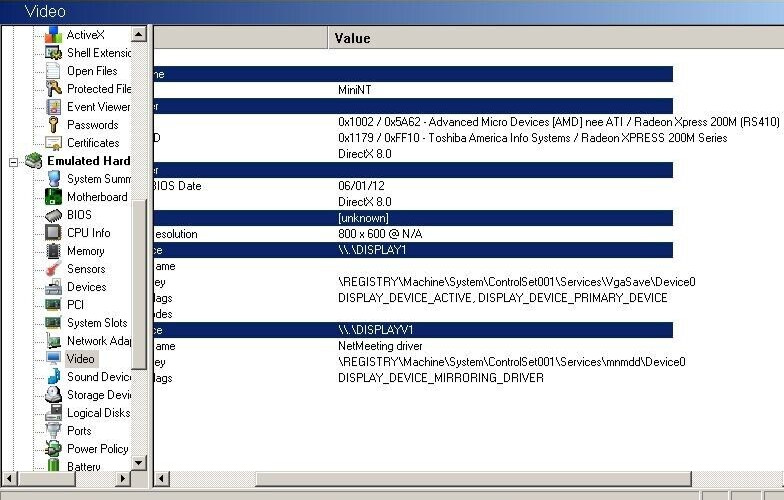Select the System Slots entry
Image resolution: width=784 pixels, height=500 pixels.
coord(97,322)
